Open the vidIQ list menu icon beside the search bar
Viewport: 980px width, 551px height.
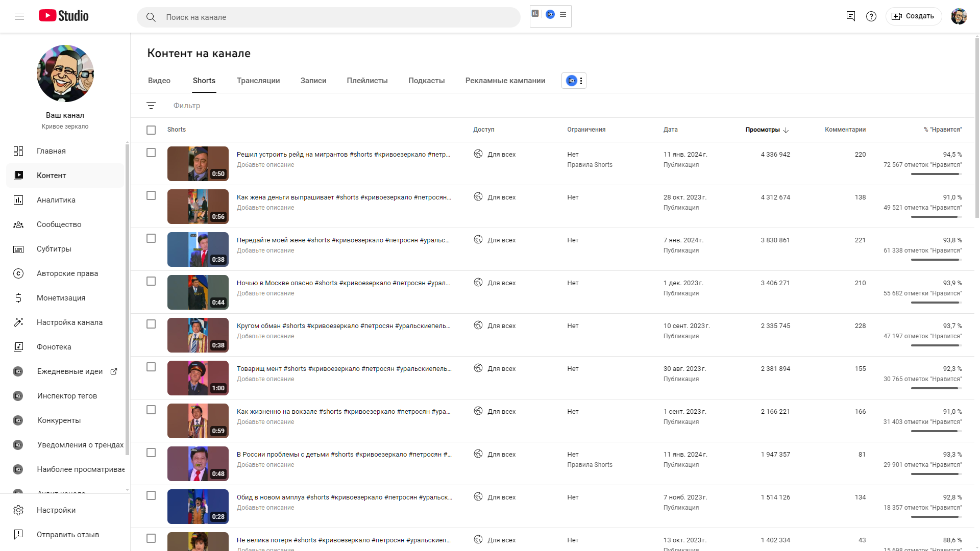[563, 14]
